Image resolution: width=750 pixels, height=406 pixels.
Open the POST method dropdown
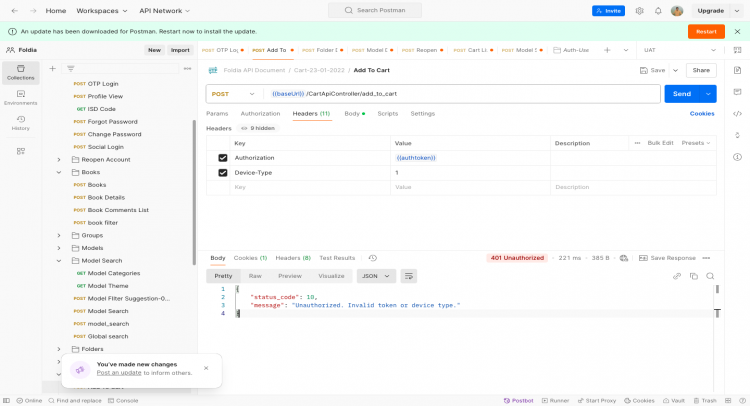point(233,94)
